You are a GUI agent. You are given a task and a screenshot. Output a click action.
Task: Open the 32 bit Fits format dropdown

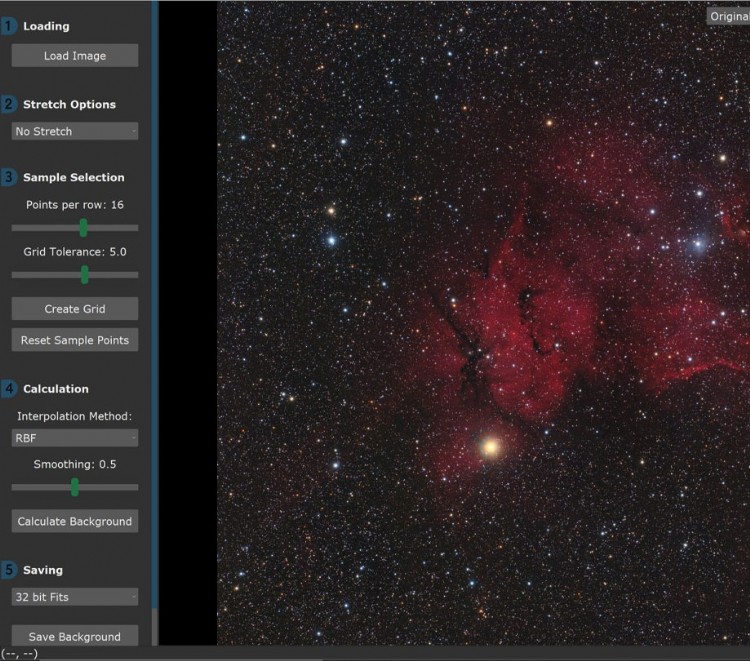tap(75, 597)
